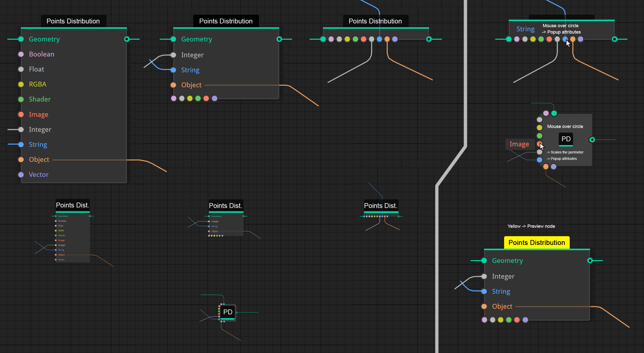Click Points Dist. title of small node listing Boolean
This screenshot has height=353, width=644.
coord(72,205)
